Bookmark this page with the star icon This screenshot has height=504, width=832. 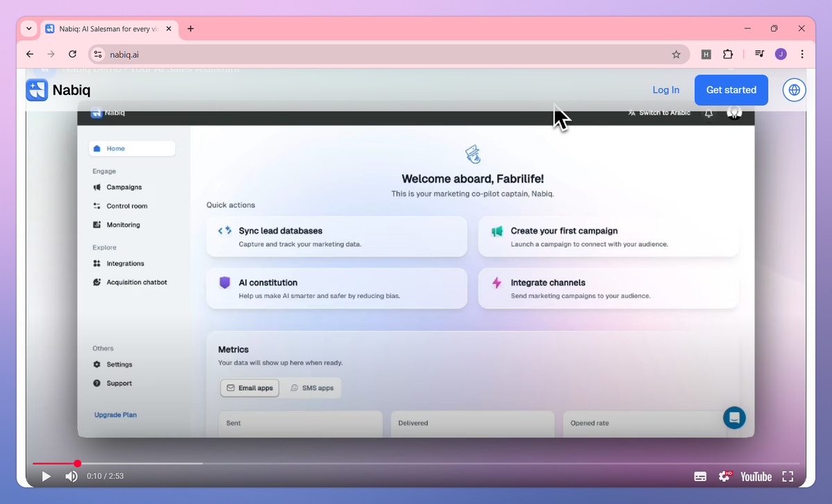(x=676, y=54)
